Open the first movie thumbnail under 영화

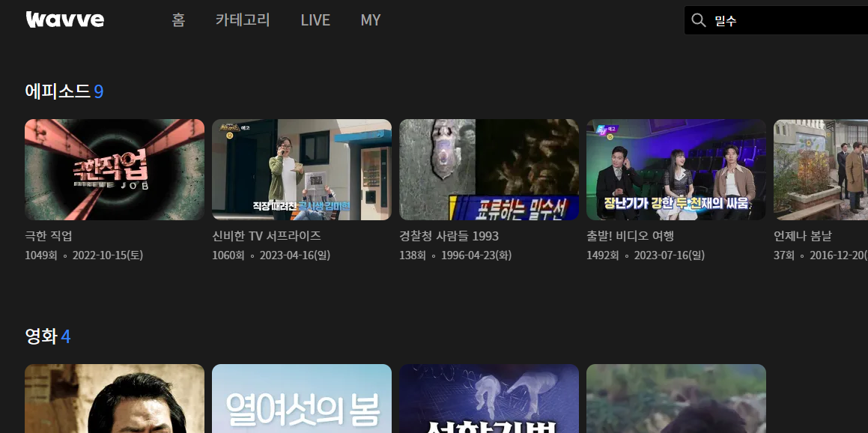tap(114, 399)
